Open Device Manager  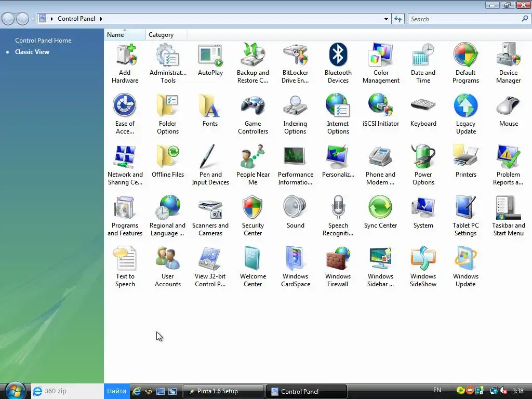click(x=508, y=63)
